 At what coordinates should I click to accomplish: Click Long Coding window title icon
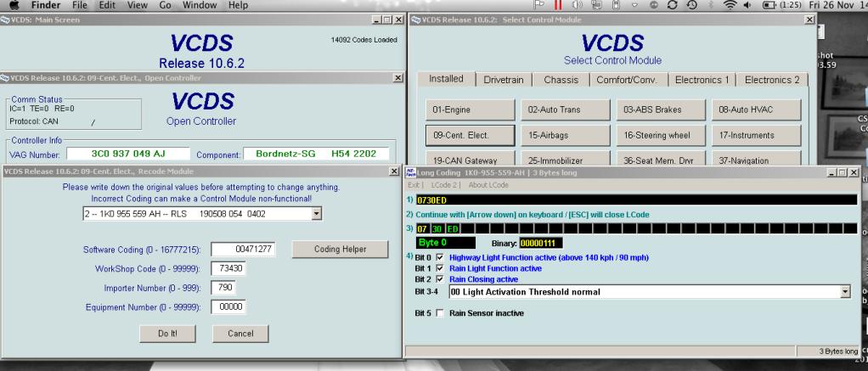(411, 172)
